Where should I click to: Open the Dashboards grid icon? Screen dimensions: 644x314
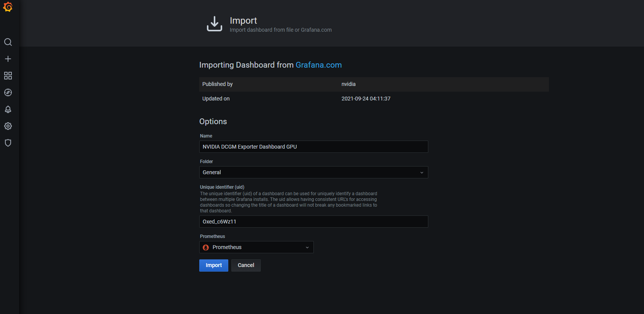click(x=8, y=76)
